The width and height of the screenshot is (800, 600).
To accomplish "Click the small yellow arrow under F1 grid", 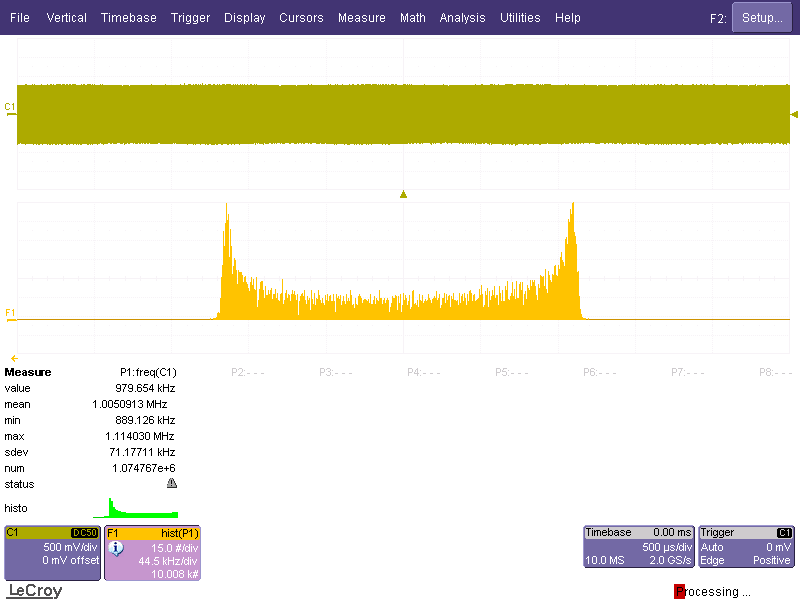I will [14, 357].
